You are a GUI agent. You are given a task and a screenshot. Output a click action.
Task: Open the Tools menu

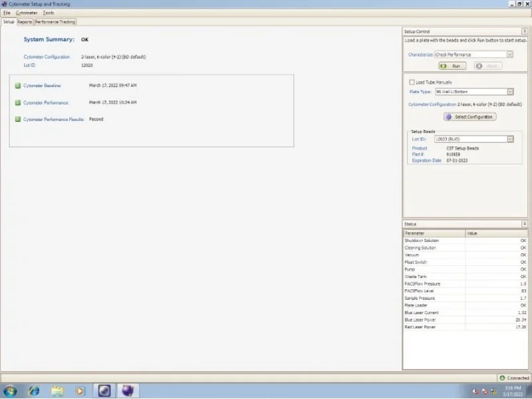click(48, 13)
